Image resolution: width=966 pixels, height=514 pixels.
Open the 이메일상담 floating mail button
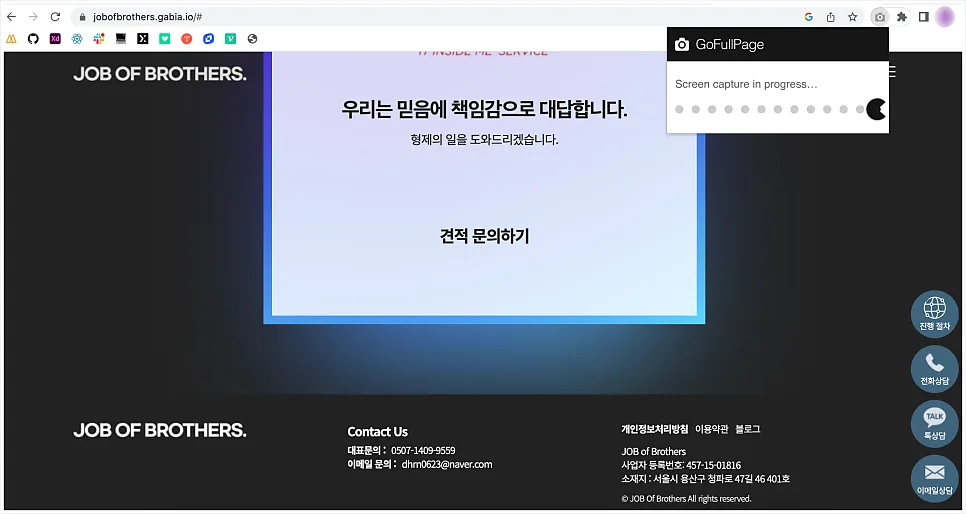click(935, 479)
